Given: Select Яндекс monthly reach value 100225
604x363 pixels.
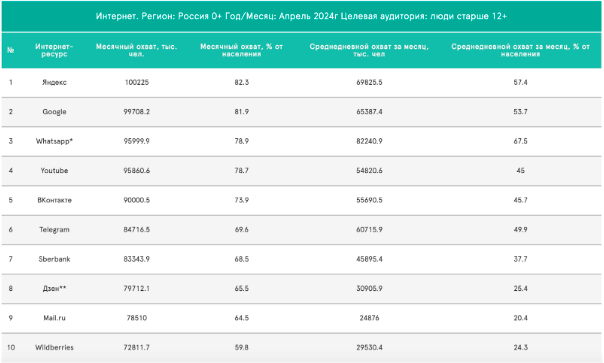Looking at the screenshot, I should (x=137, y=82).
